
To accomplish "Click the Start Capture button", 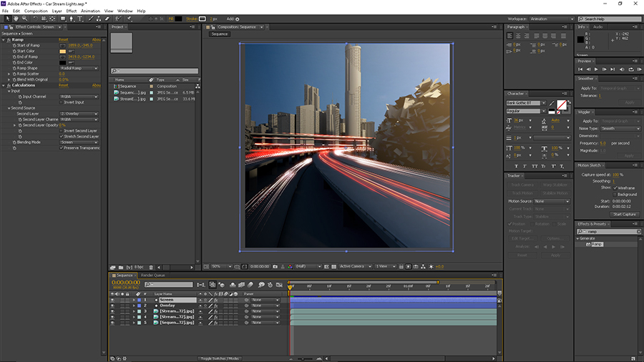I will (624, 214).
